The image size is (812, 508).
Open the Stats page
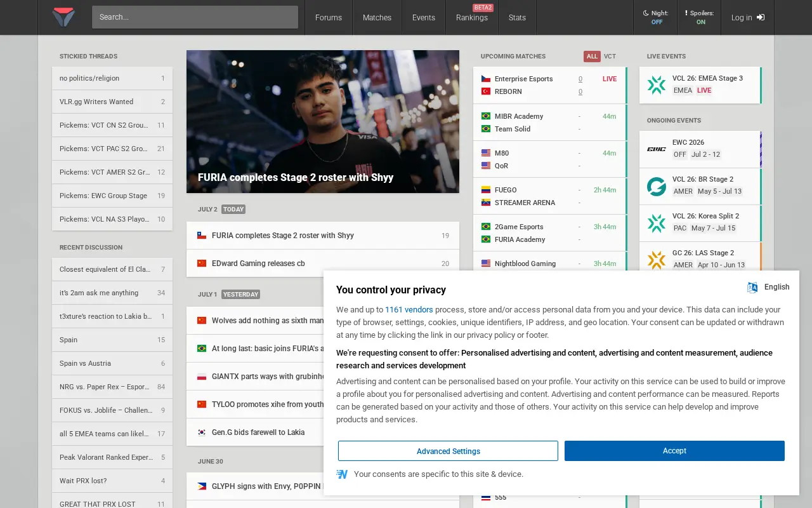tap(517, 17)
